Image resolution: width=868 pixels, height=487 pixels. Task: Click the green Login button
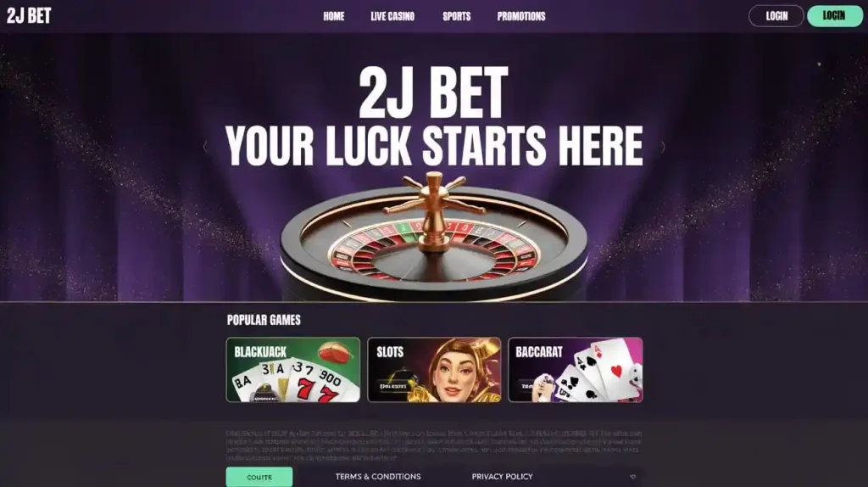point(834,16)
